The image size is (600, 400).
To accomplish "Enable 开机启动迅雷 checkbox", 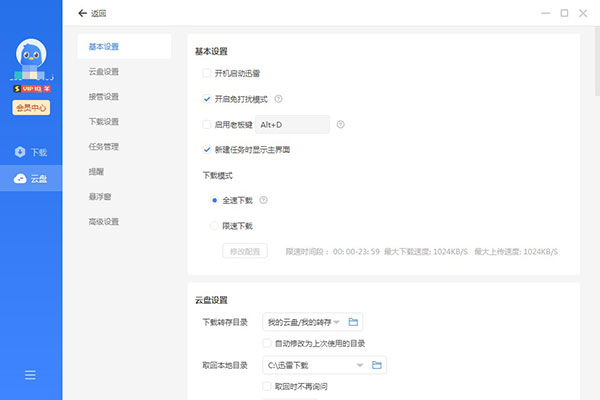I will coord(207,73).
